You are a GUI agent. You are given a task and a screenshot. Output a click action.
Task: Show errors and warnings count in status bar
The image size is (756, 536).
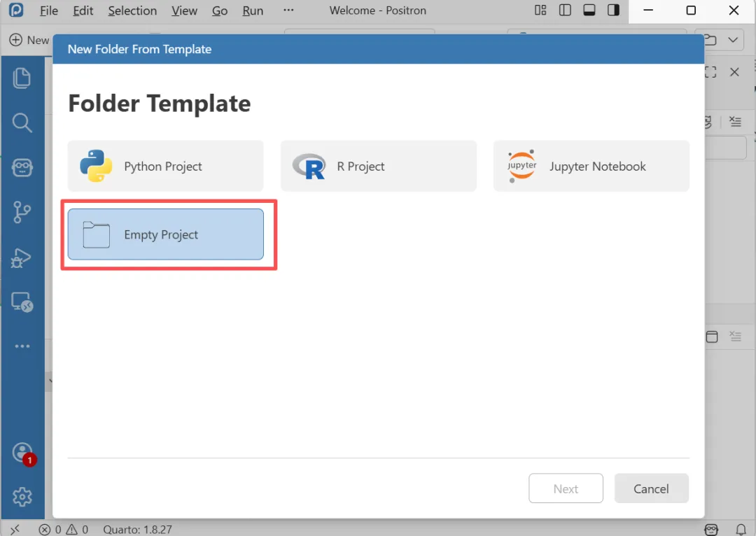coord(64,529)
